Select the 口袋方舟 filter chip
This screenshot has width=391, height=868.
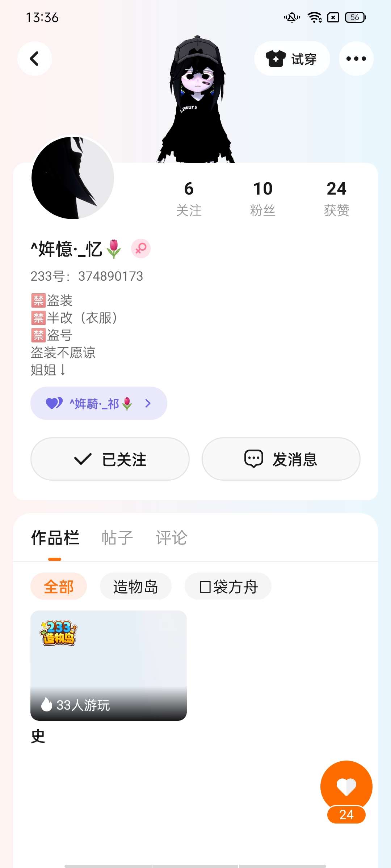pyautogui.click(x=228, y=586)
